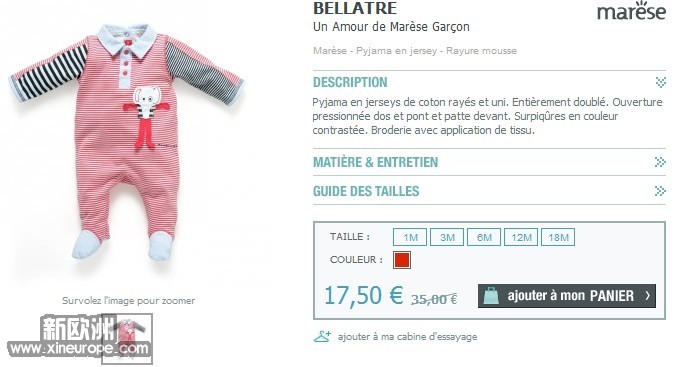686x367 pixels.
Task: Open the GUIDE DES TAILLES heading
Action: (x=366, y=191)
